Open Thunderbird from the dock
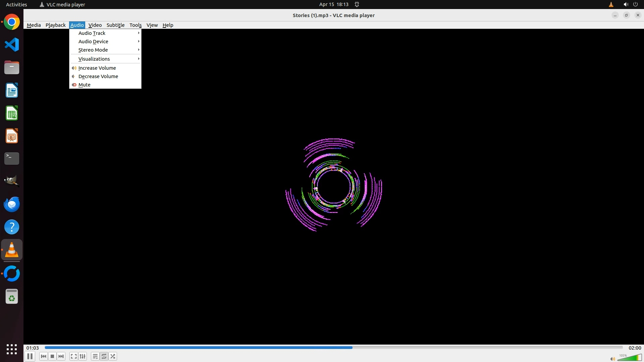Viewport: 644px width, 362px height. point(12,204)
